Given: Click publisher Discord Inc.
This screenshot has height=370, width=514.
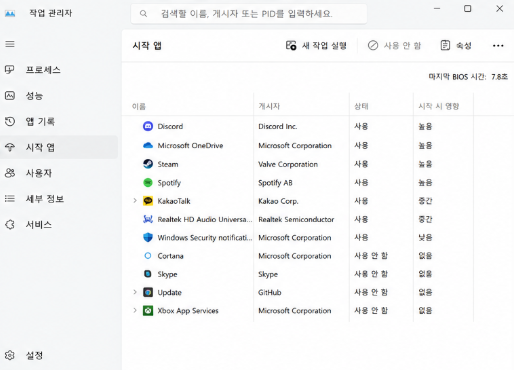Looking at the screenshot, I should pyautogui.click(x=278, y=126).
